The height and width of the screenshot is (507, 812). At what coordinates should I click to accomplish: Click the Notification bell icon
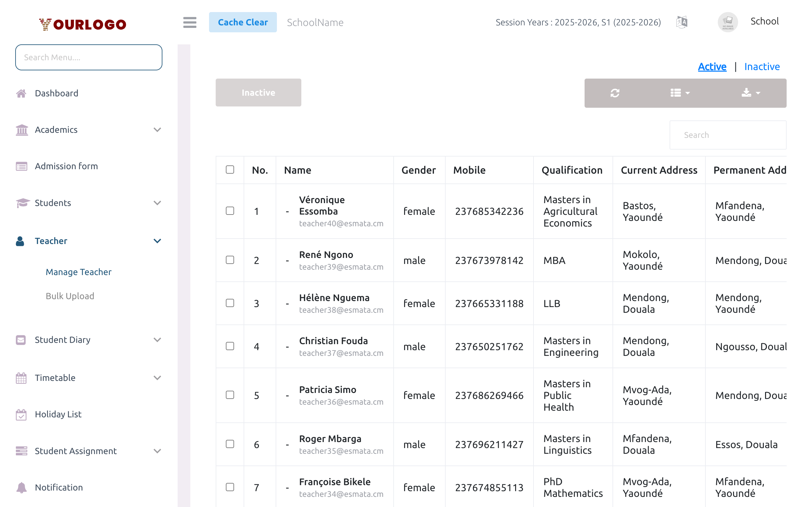(x=21, y=487)
